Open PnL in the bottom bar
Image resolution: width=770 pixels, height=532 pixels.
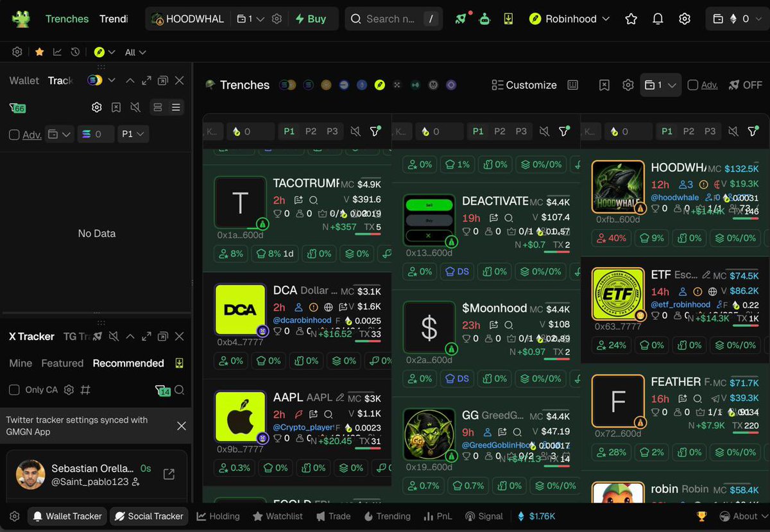tap(438, 516)
